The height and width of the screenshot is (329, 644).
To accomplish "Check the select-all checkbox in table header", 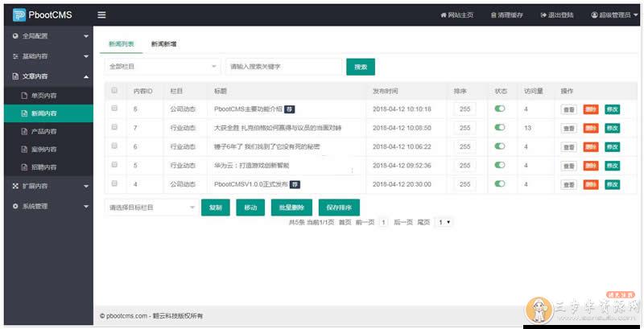I will [114, 90].
